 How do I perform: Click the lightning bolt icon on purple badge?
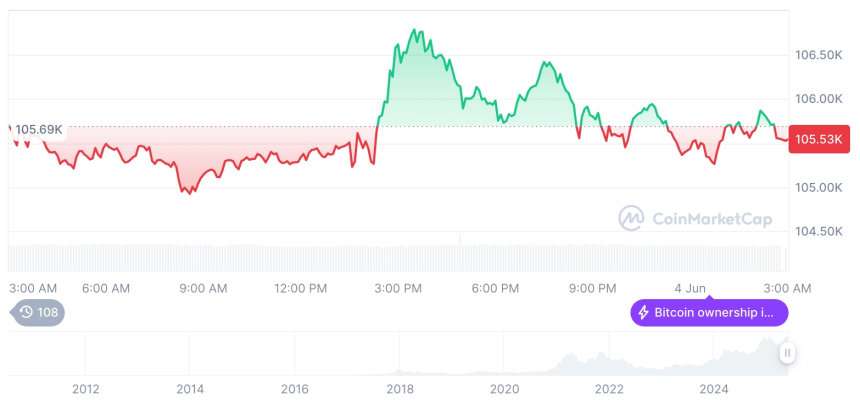[x=643, y=313]
